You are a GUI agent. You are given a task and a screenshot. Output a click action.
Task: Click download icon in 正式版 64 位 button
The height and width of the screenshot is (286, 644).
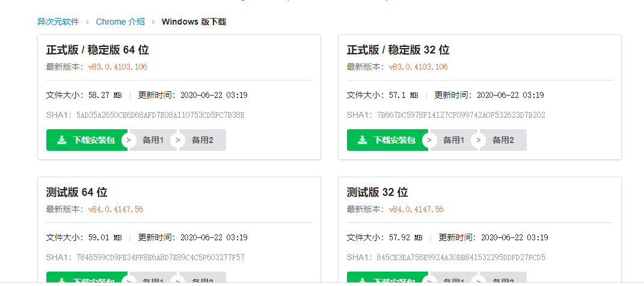(x=61, y=141)
